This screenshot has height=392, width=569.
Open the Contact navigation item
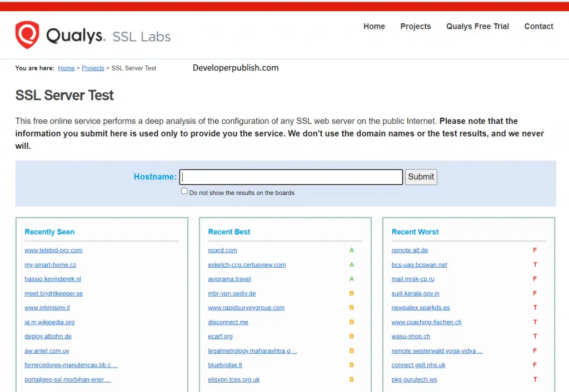[538, 27]
